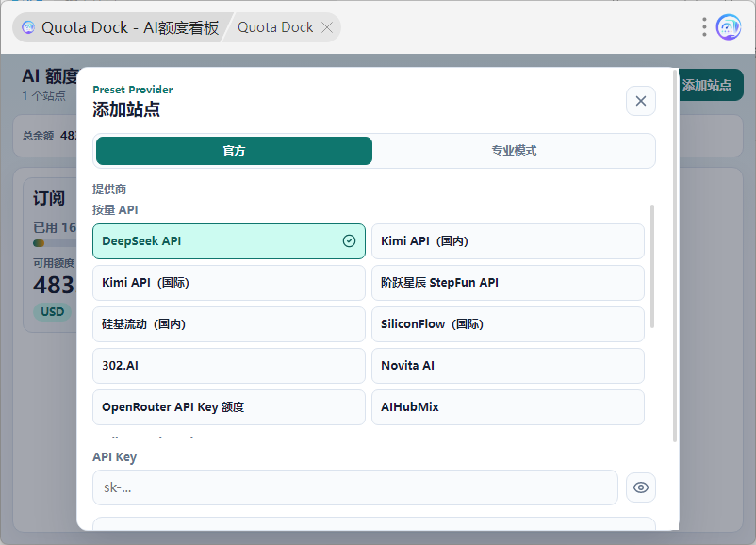Click the 添加站点 button in background page
This screenshot has height=545, width=756.
click(711, 85)
